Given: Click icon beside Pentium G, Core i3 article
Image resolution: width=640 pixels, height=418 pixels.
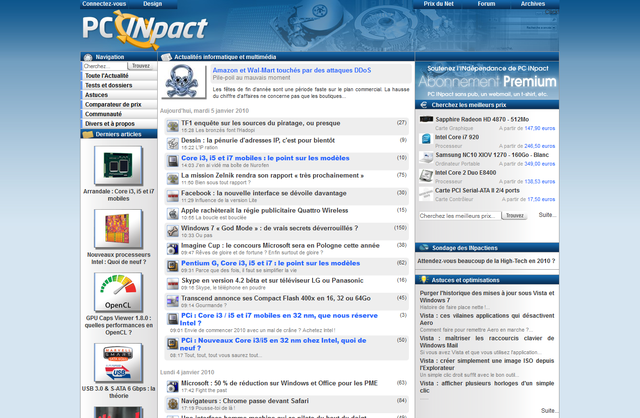Looking at the screenshot, I should point(173,266).
